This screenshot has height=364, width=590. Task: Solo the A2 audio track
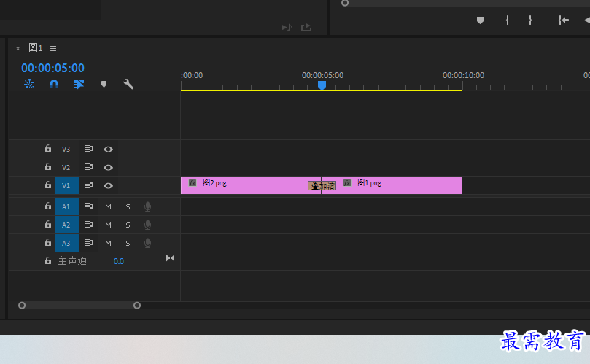128,225
